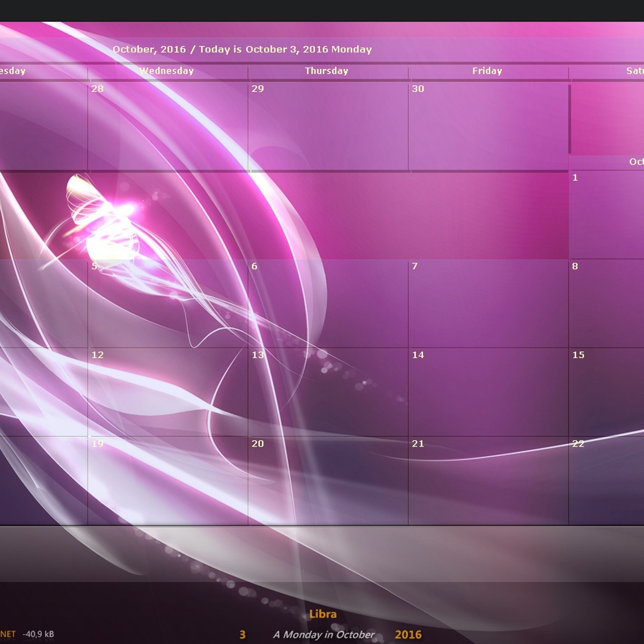Screen dimensions: 644x644
Task: Click the 'A Monday in October' text
Action: pyautogui.click(x=324, y=634)
